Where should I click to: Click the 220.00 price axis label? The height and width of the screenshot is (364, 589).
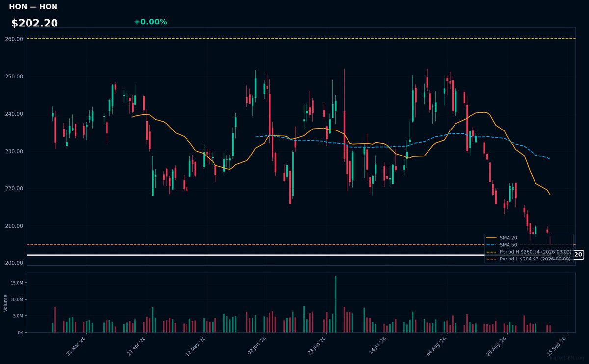pos(15,189)
